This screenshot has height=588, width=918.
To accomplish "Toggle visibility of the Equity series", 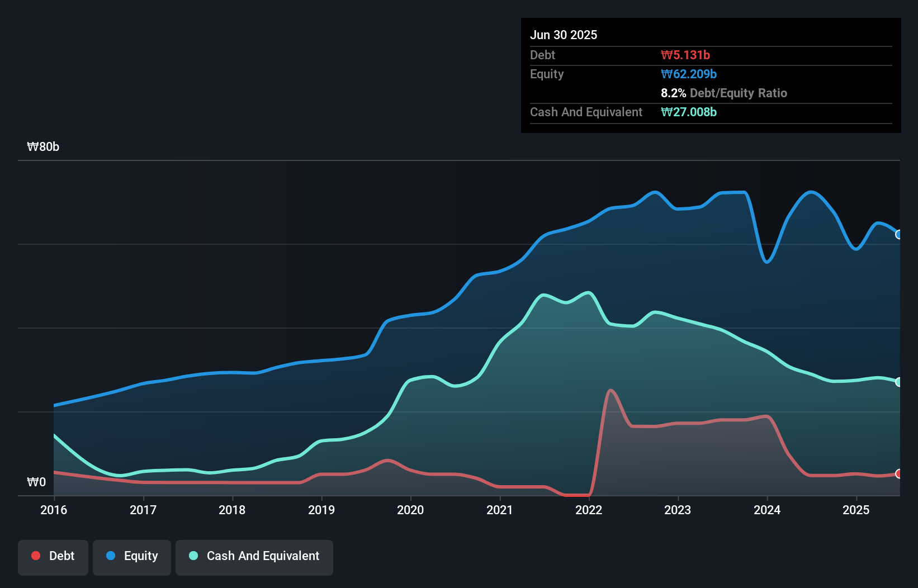I will [x=131, y=556].
